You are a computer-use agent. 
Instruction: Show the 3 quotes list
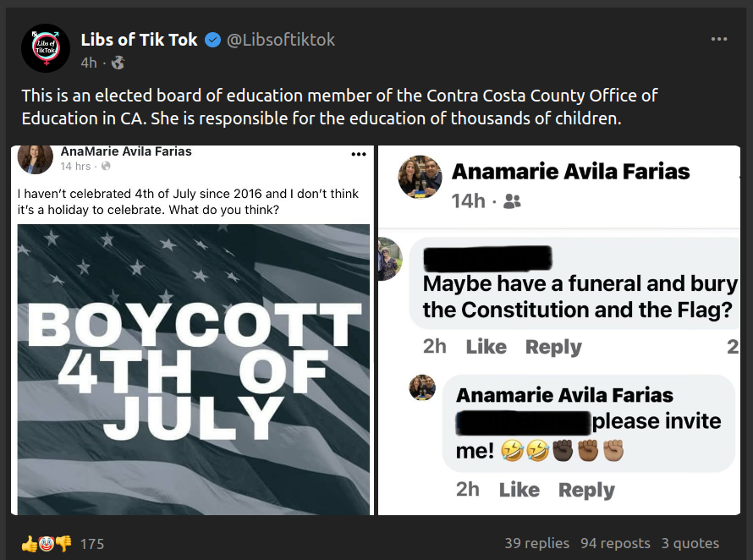[690, 543]
